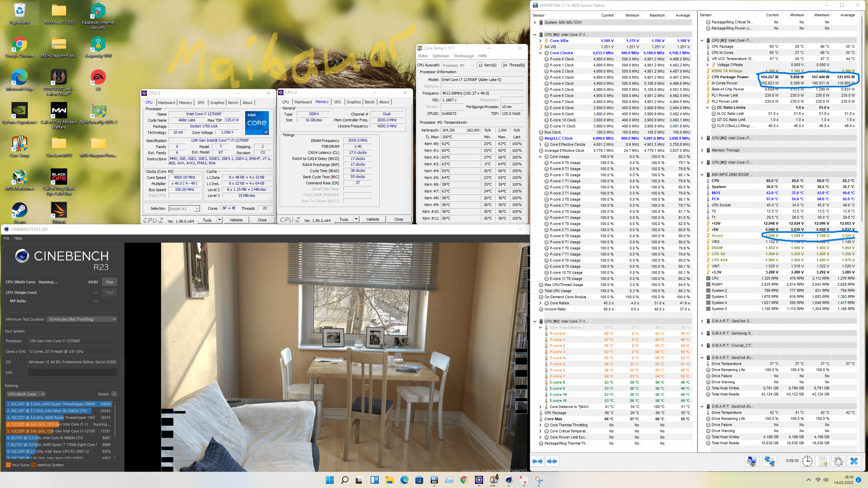
Task: Open Tools dropdown arrow in left CPU-Z
Action: click(x=219, y=220)
